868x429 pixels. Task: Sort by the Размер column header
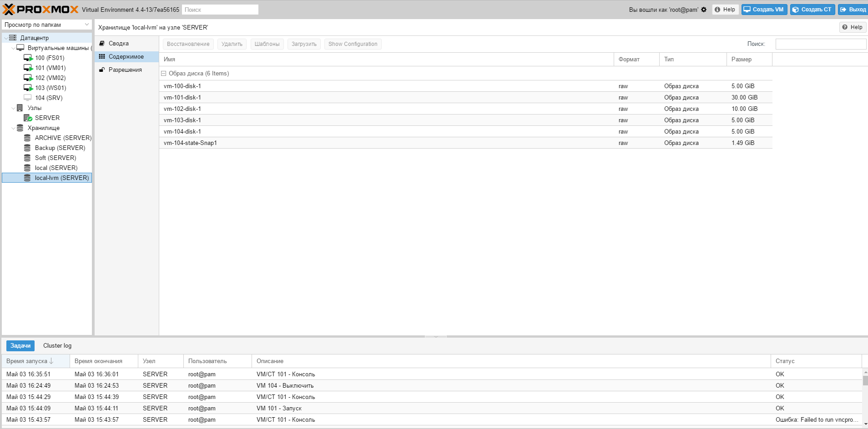(x=749, y=59)
